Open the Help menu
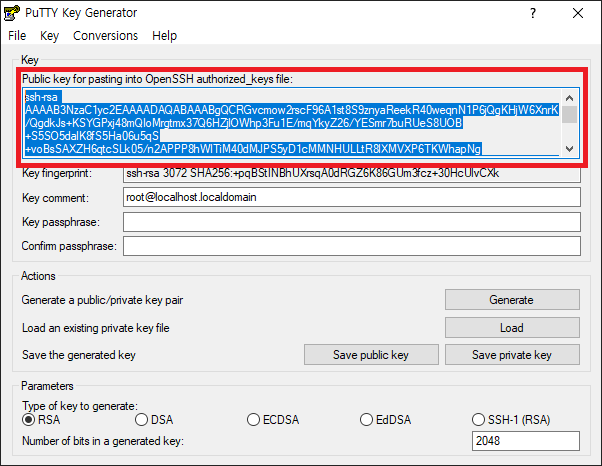Image resolution: width=602 pixels, height=466 pixels. pos(164,36)
